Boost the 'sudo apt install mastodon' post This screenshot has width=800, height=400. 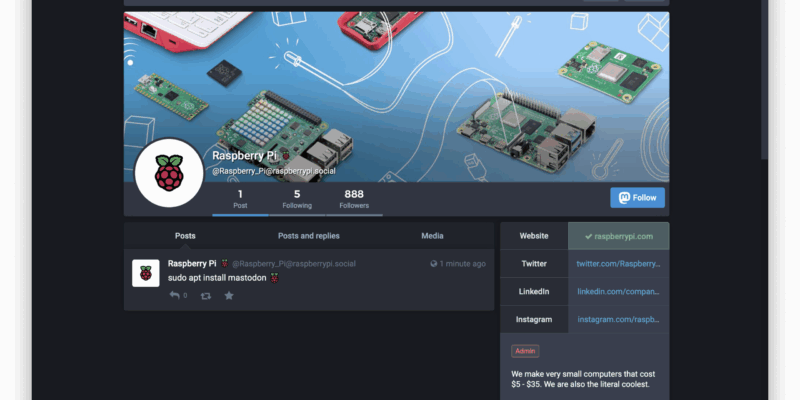pos(206,296)
